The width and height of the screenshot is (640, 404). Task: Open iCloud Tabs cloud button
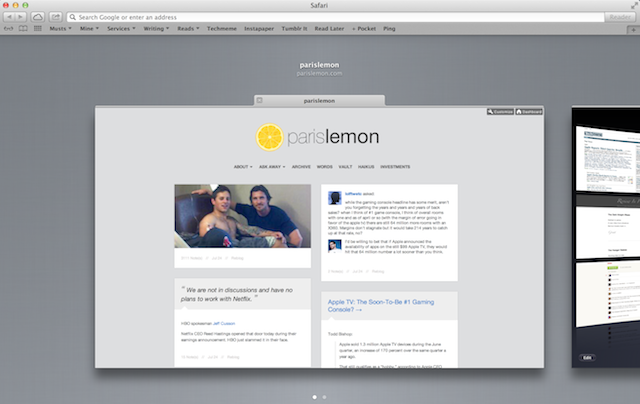click(38, 17)
